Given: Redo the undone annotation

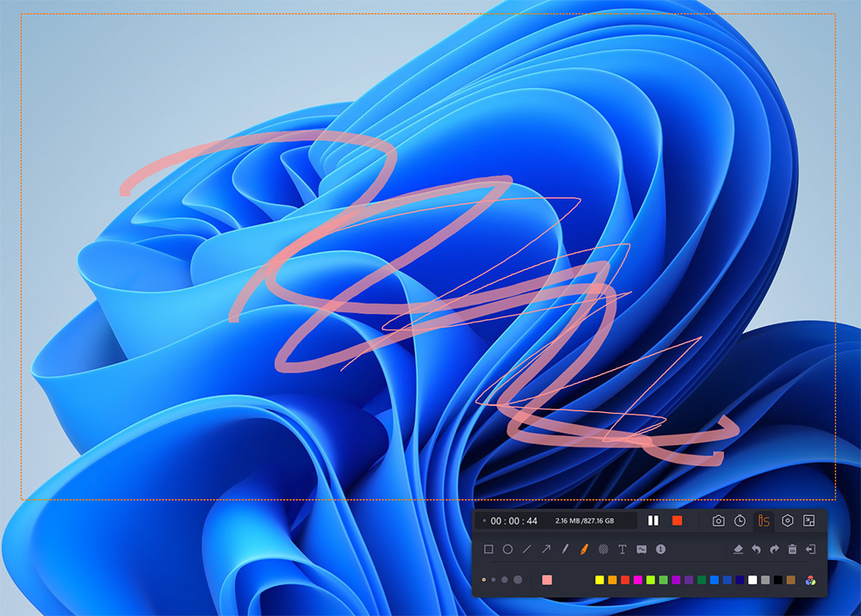Looking at the screenshot, I should tap(774, 549).
